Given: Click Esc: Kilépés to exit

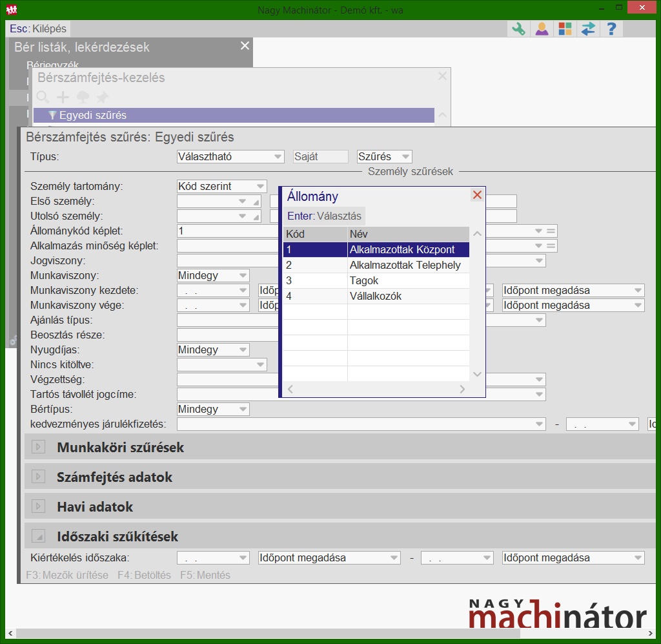Looking at the screenshot, I should (x=38, y=28).
